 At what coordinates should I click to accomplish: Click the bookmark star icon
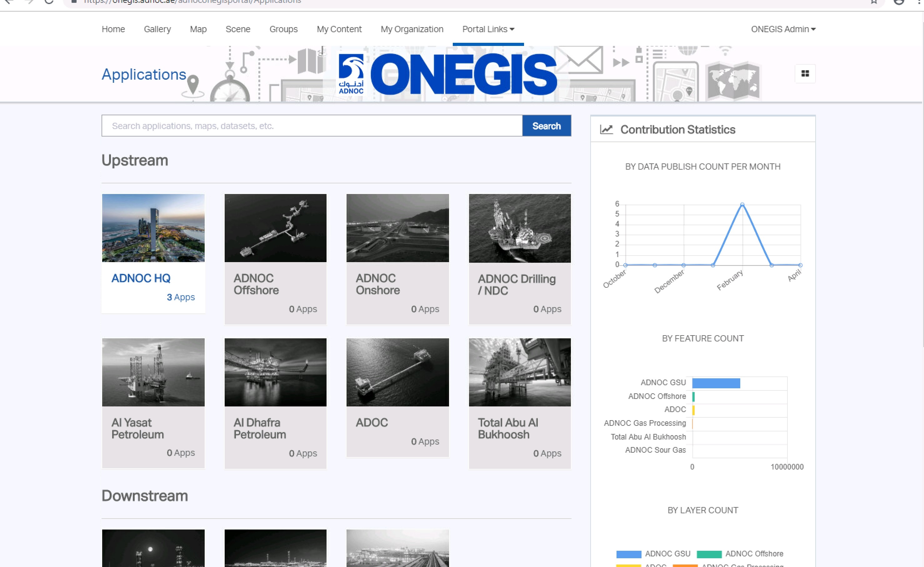pyautogui.click(x=874, y=2)
